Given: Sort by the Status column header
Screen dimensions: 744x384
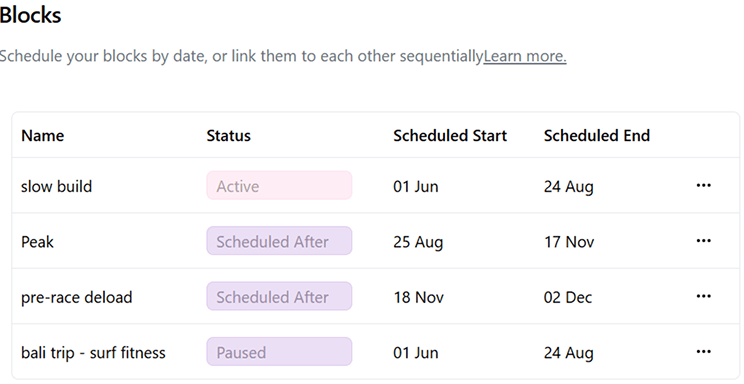Looking at the screenshot, I should pos(228,136).
